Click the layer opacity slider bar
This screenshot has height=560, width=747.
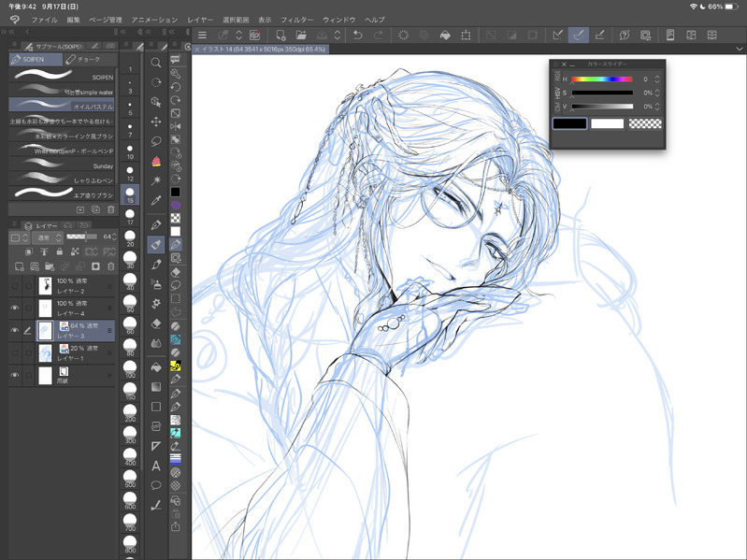tap(82, 237)
